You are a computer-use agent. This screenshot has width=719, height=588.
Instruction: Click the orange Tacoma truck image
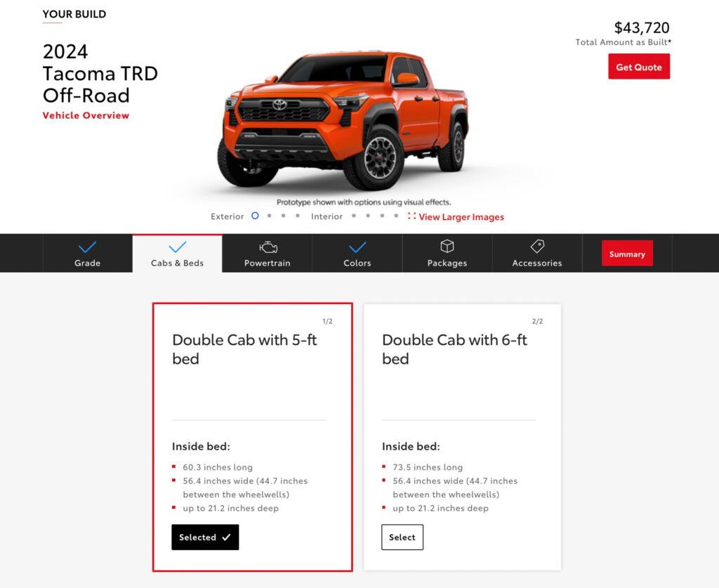coord(343,121)
